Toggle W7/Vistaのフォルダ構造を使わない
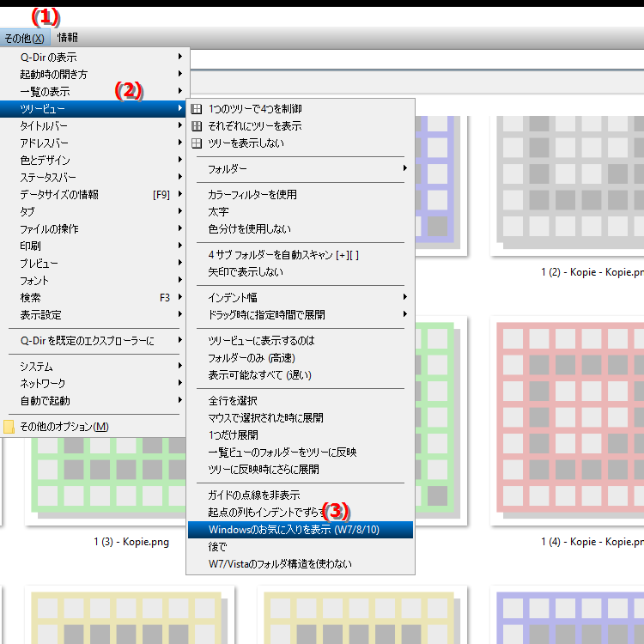Viewport: 644px width, 644px height. 301,564
